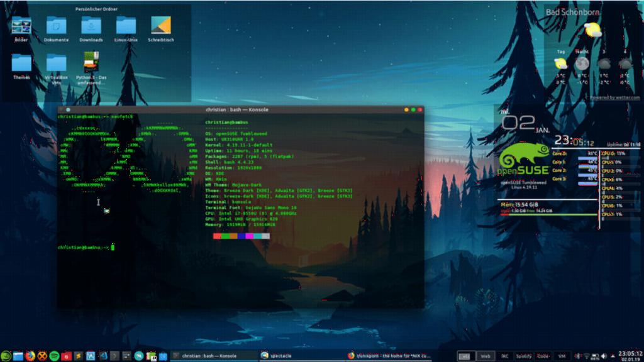Image resolution: width=644 pixels, height=362 pixels.
Task: Click the 'Kernel: 4.19.11-1-default' terminal line
Action: tap(238, 145)
